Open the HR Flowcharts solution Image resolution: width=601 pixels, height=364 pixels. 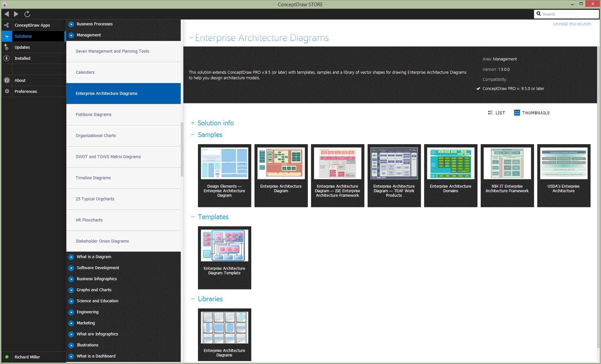point(123,220)
